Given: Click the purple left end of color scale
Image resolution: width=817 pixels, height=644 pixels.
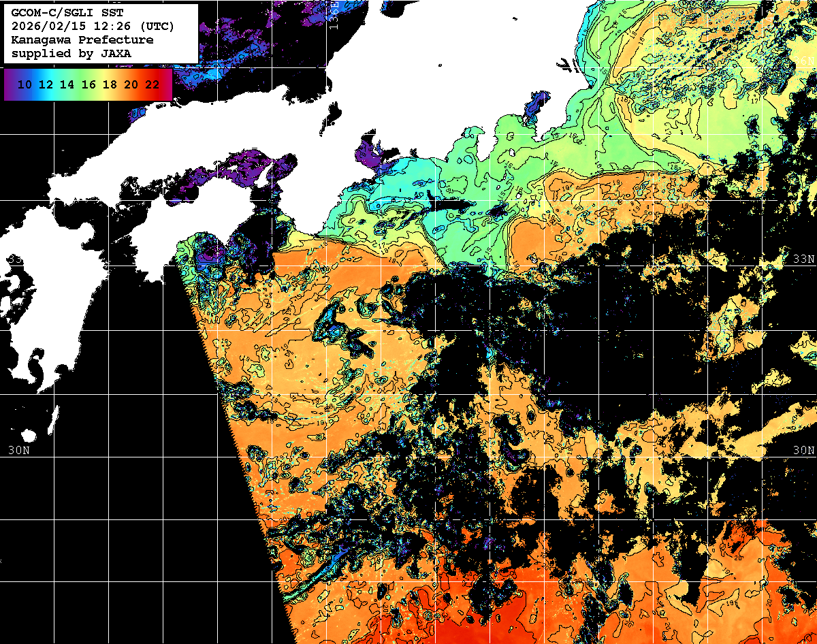Looking at the screenshot, I should point(9,85).
